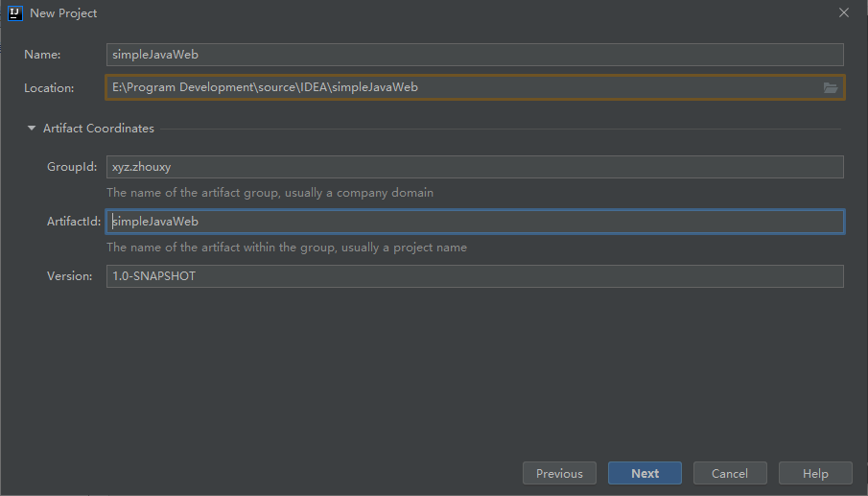
Task: Click the 'GroupId:' label
Action: coord(72,167)
